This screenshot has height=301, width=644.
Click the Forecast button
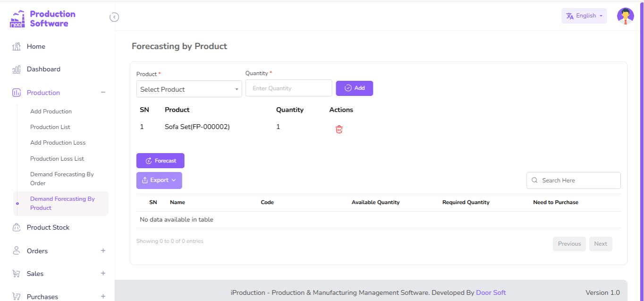tap(160, 160)
